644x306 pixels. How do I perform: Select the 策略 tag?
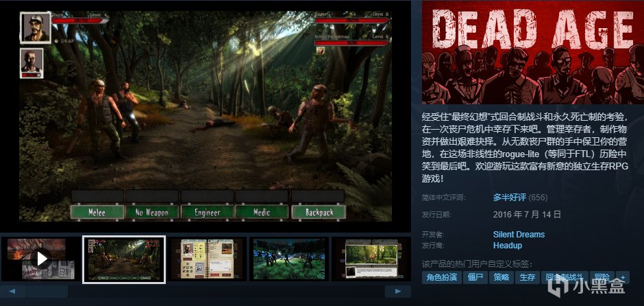pos(501,277)
